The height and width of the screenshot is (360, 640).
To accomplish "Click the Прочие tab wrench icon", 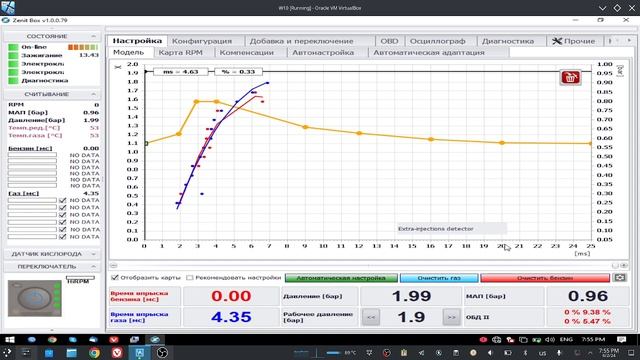I will [557, 41].
